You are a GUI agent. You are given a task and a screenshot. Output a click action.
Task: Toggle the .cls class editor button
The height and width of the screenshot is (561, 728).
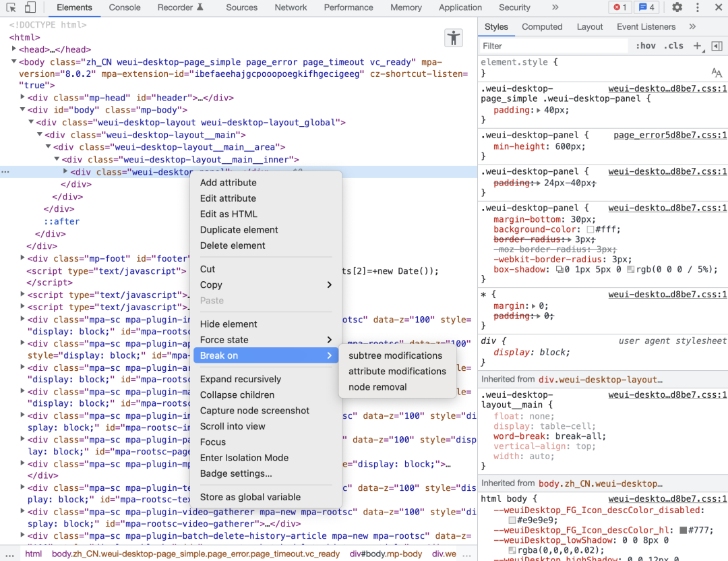click(673, 45)
